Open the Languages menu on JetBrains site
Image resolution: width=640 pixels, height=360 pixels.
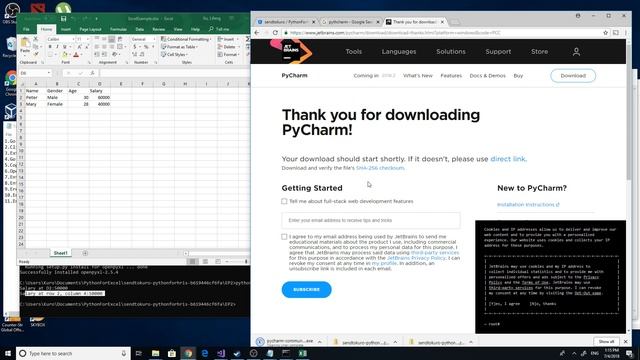[x=399, y=51]
